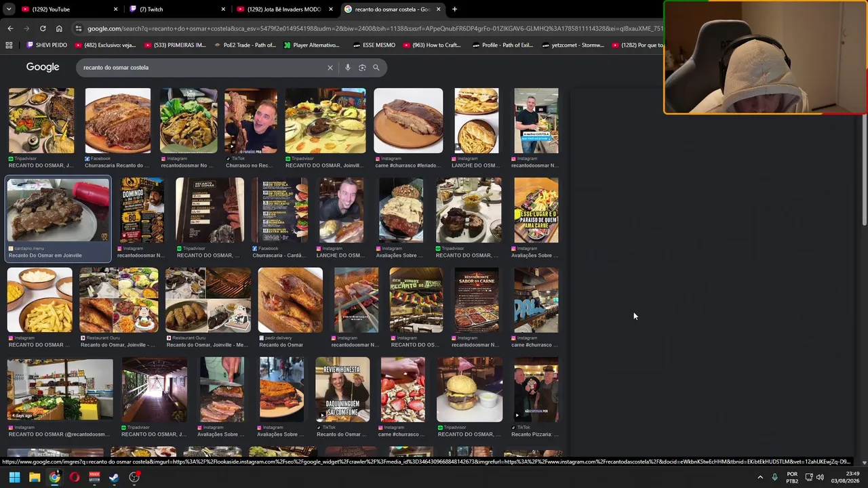This screenshot has width=868, height=488.
Task: Close the Jota Bê Invaders tab
Action: click(x=331, y=9)
